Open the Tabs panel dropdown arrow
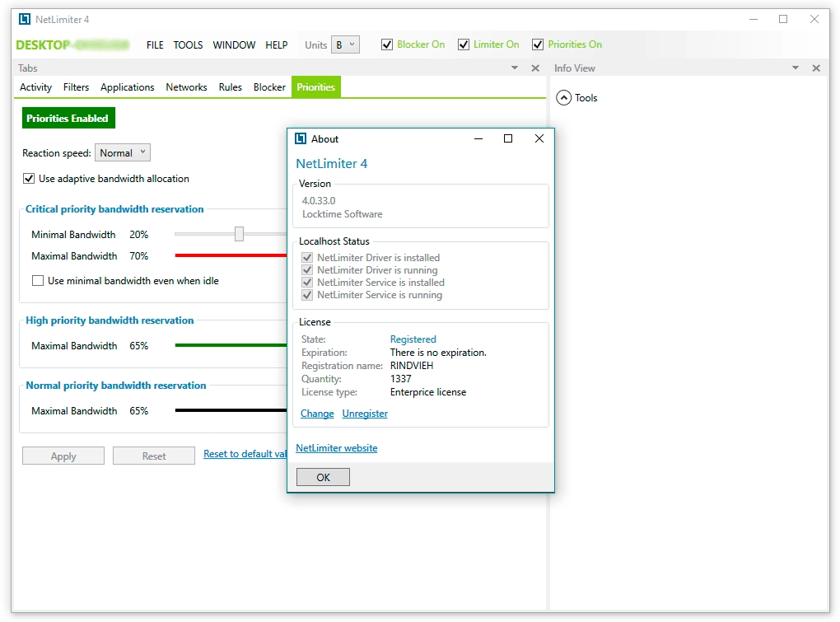This screenshot has width=840, height=622. (515, 68)
